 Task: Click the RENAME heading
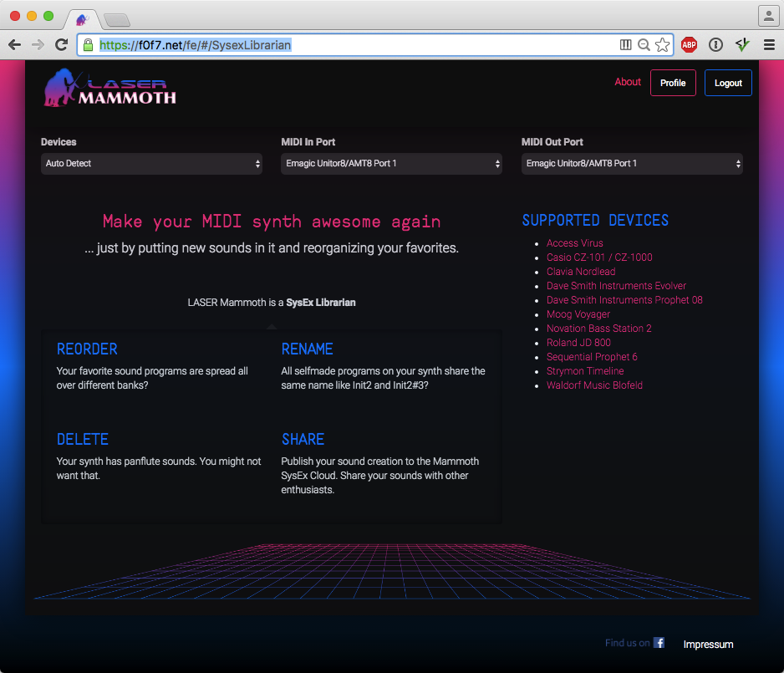point(307,349)
